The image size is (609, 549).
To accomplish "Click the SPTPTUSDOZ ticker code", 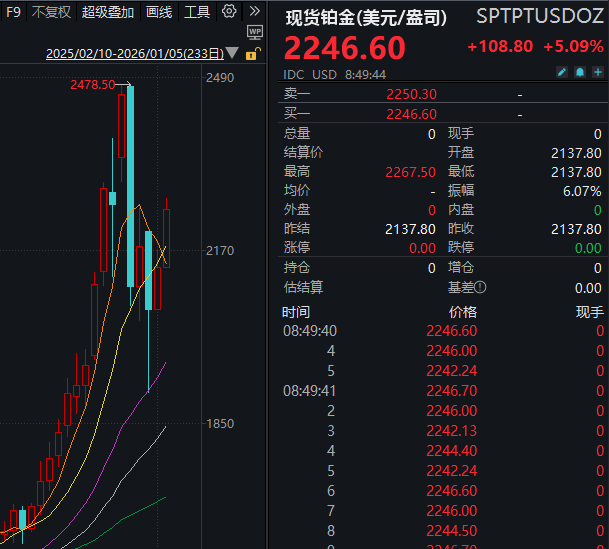I will (539, 17).
